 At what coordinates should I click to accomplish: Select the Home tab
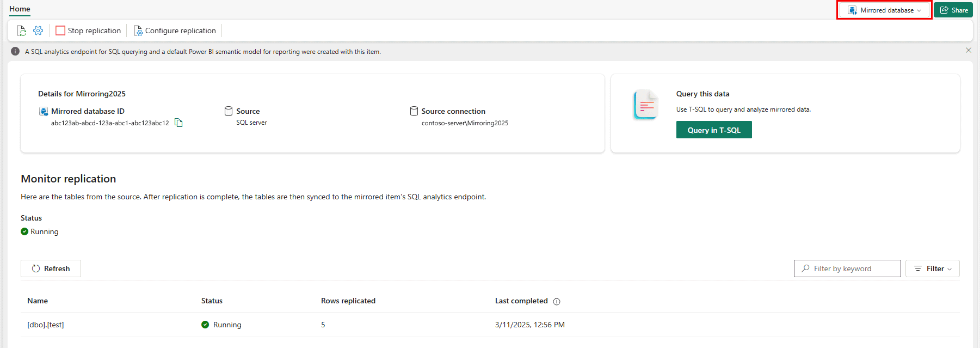20,9
